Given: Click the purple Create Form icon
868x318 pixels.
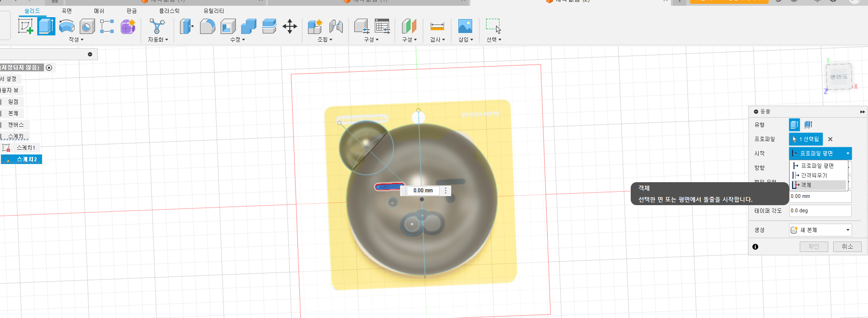Looking at the screenshot, I should pyautogui.click(x=127, y=26).
